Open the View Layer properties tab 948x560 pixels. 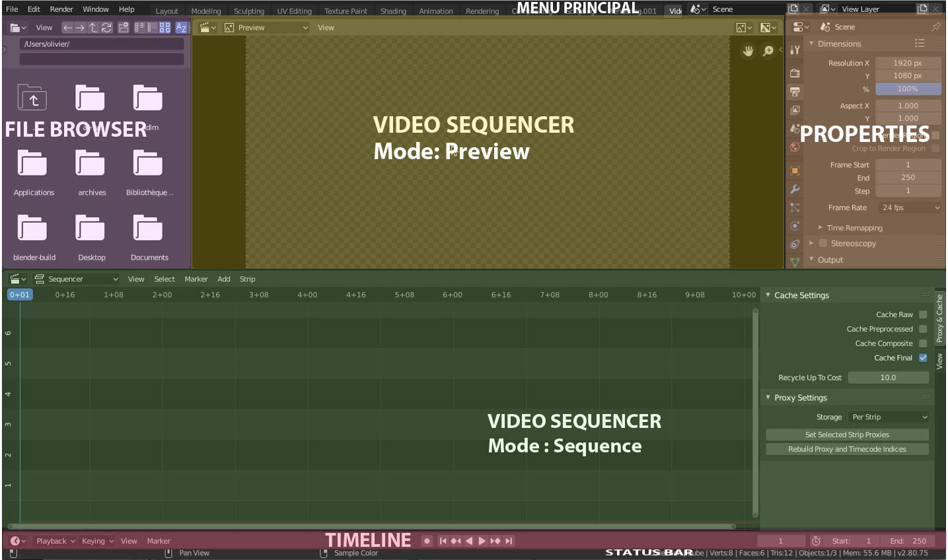[x=795, y=110]
